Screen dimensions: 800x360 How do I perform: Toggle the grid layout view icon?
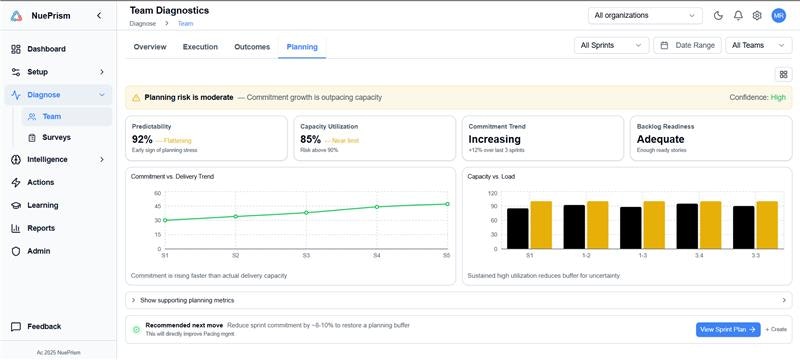tap(784, 74)
